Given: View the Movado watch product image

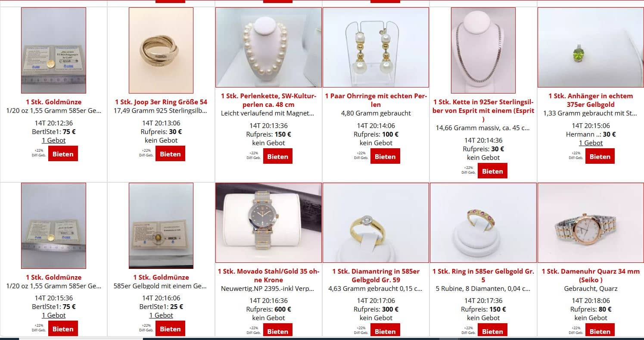Looking at the screenshot, I should tap(268, 223).
